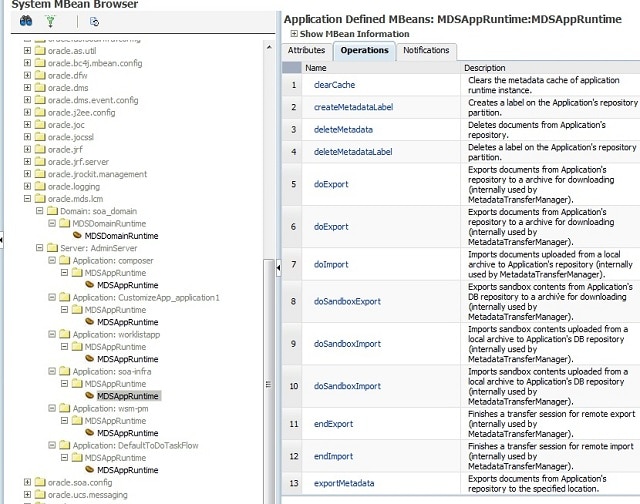
Task: Collapse Application: DefaultToDoTaskFlow node
Action: pos(52,445)
